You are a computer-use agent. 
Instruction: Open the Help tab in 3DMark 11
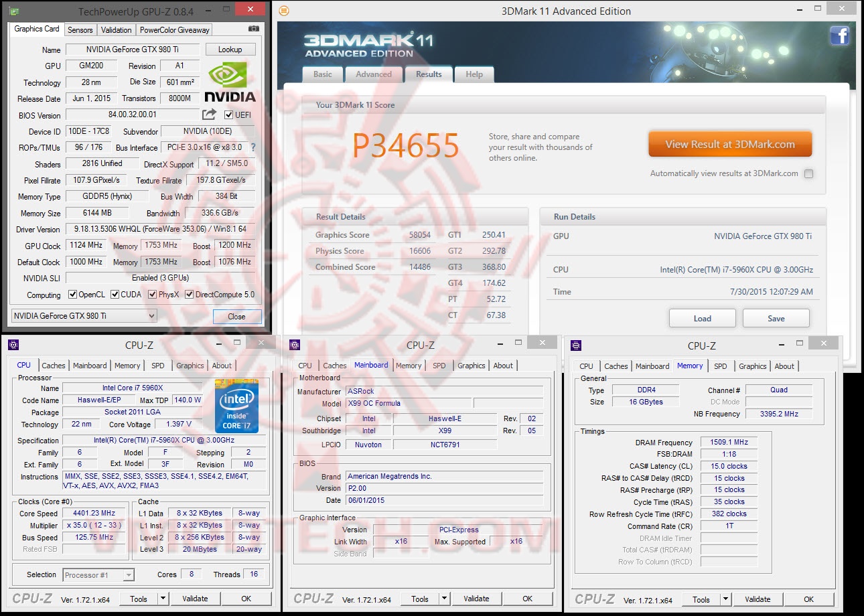(x=474, y=74)
